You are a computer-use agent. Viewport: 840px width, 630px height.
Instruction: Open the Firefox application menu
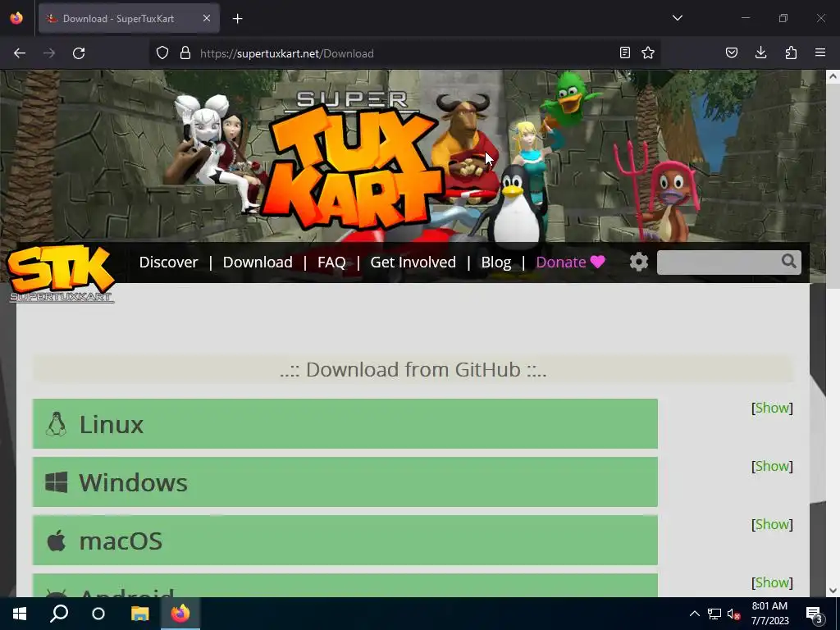(820, 53)
